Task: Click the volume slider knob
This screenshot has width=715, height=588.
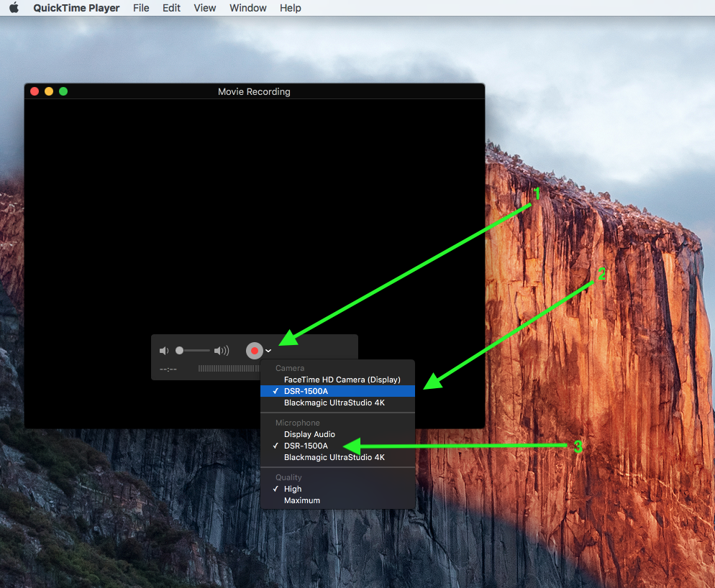Action: 179,351
